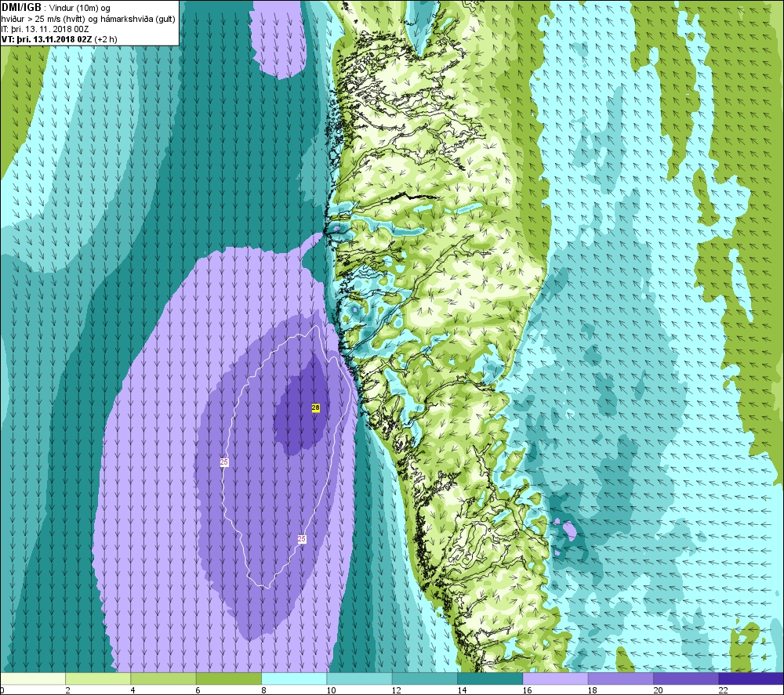Click the 25 label on the contour's western edge
This screenshot has height=695, width=784.
click(224, 462)
